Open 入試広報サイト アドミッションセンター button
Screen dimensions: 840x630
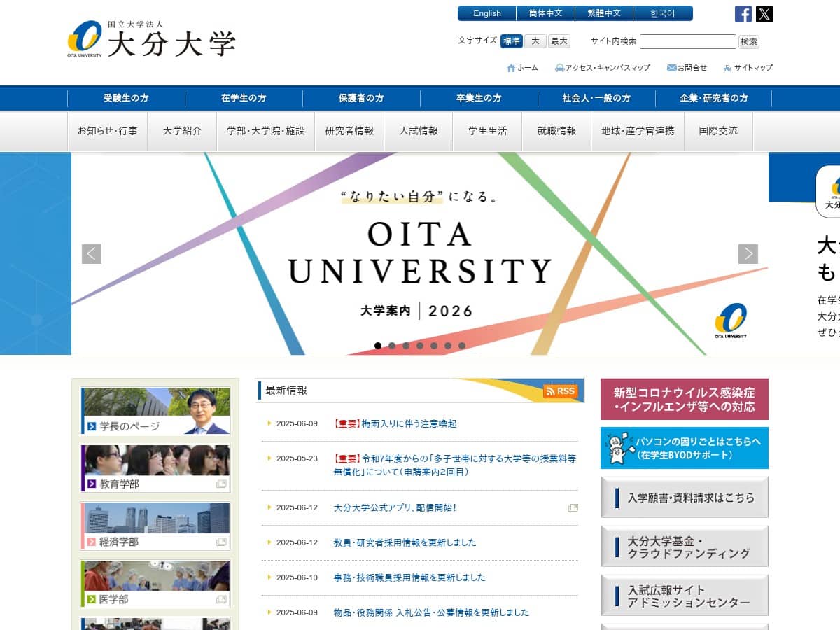pos(685,596)
